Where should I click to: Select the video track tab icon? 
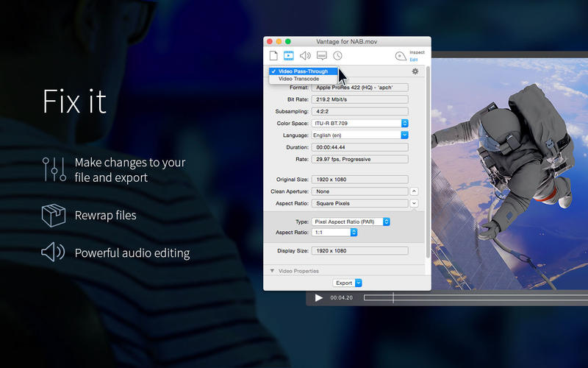click(289, 56)
